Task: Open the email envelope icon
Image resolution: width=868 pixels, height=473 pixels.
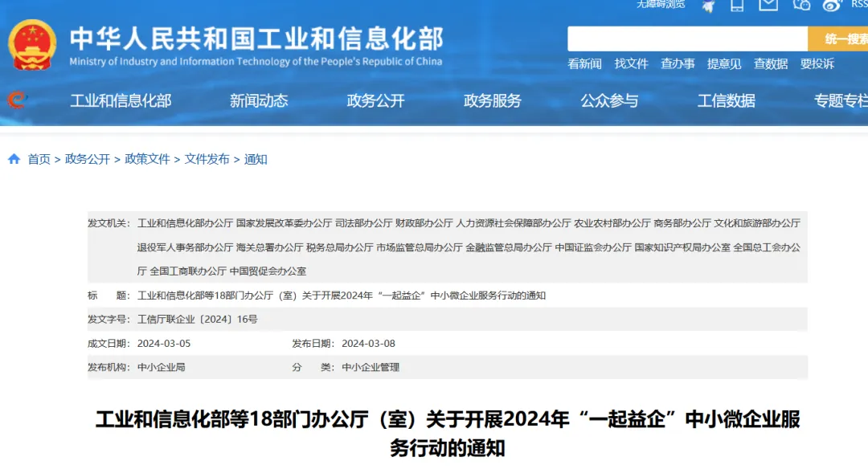Action: 768,5
